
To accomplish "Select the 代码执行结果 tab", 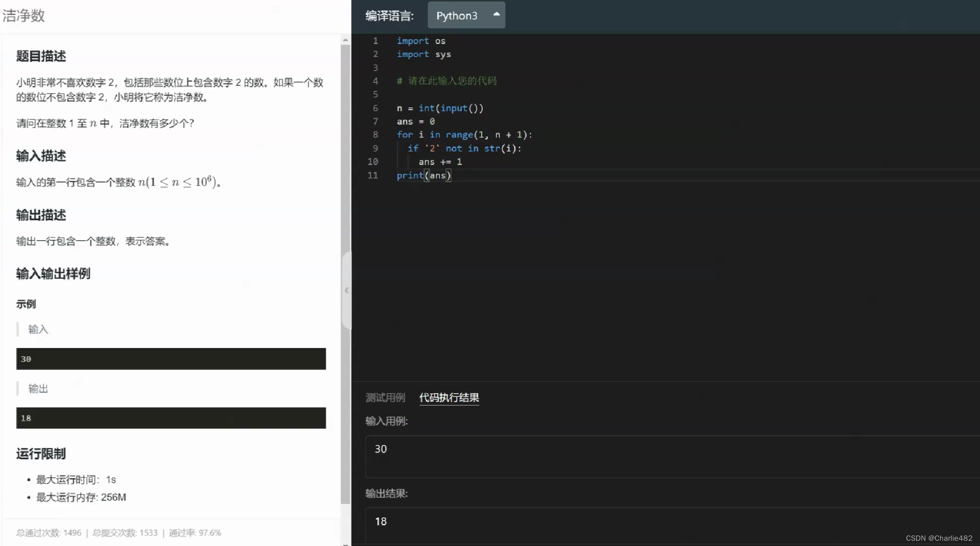I will click(449, 397).
